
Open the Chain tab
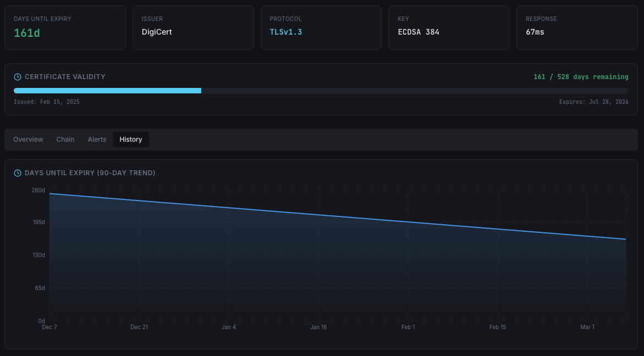point(65,139)
